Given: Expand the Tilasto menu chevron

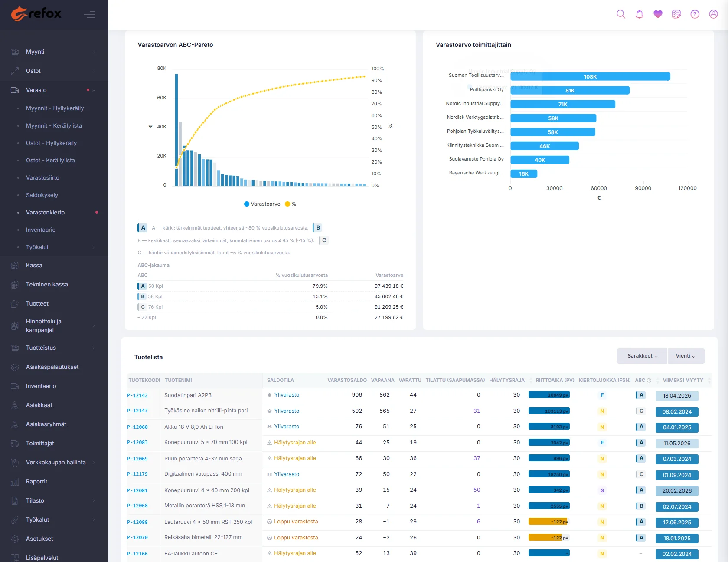Looking at the screenshot, I should 94,501.
